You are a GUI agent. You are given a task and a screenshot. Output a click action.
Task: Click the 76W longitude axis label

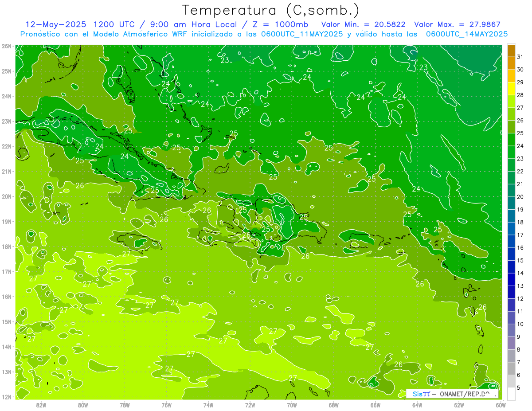pos(167,405)
